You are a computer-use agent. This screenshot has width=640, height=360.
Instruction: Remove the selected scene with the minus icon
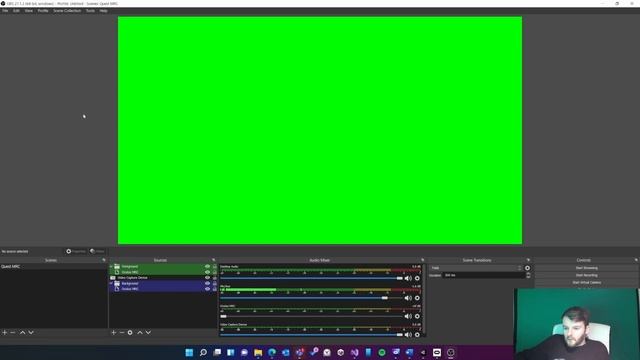tap(13, 333)
